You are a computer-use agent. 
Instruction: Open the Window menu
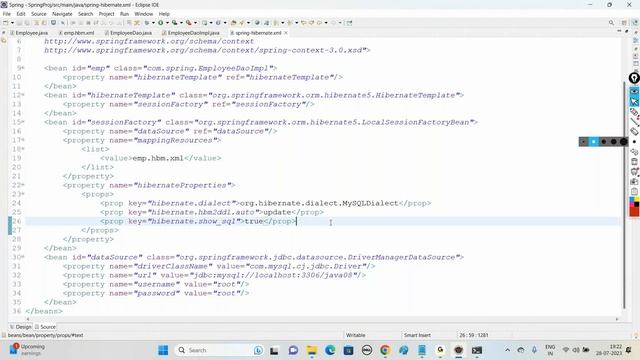point(144,14)
